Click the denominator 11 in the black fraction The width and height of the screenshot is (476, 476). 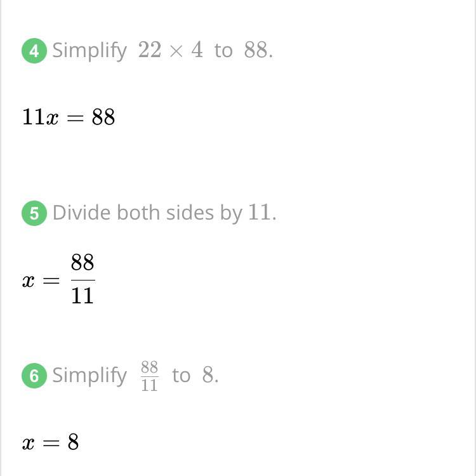pos(83,296)
